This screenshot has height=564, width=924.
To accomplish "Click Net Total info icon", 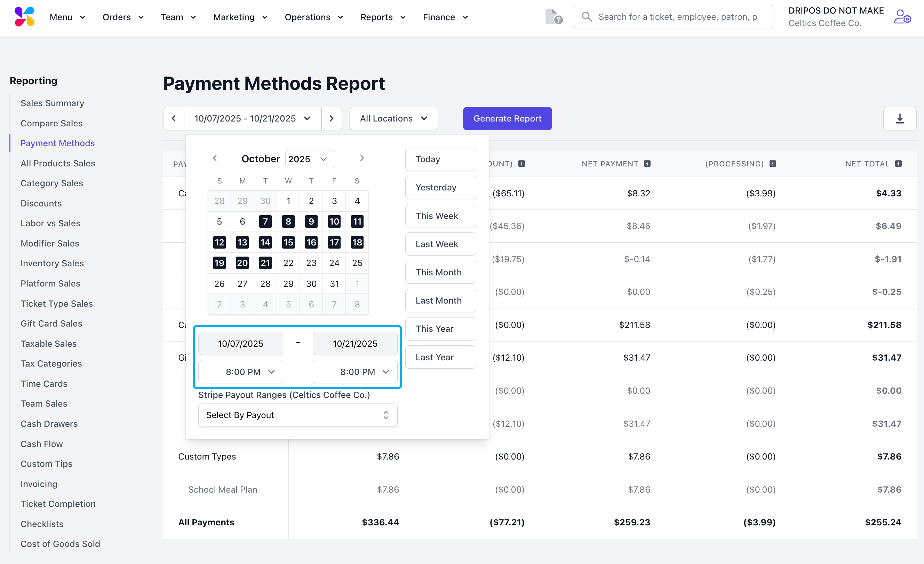I will (x=898, y=164).
